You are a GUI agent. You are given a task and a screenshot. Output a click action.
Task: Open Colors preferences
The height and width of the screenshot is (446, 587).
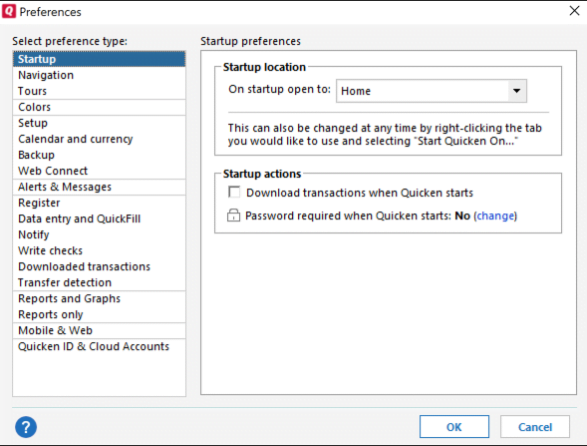[99, 107]
